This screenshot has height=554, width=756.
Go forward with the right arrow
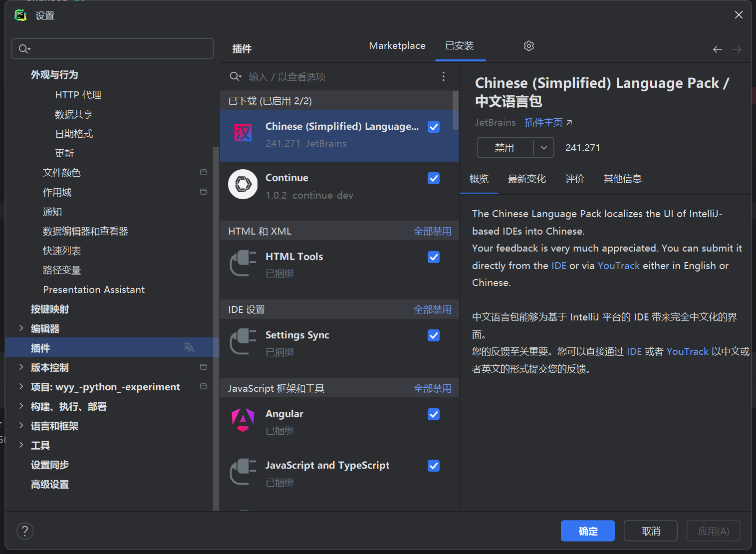click(x=737, y=49)
